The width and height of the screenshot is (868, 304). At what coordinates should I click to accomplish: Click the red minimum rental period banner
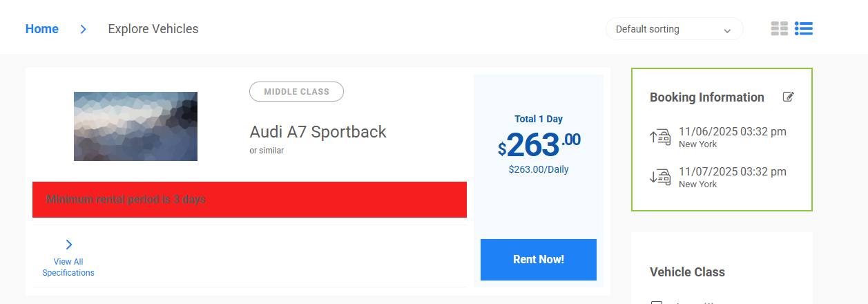[x=249, y=200]
